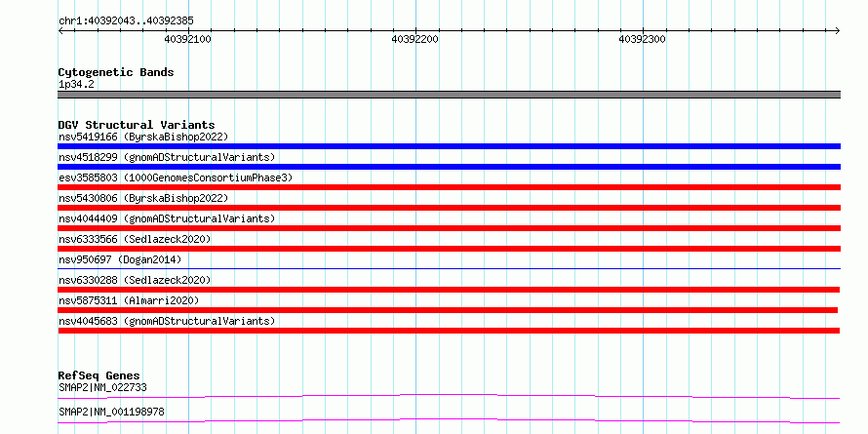Viewport: 868px width, 434px height.
Task: Click the red bar of esv3585803
Action: coord(449,187)
